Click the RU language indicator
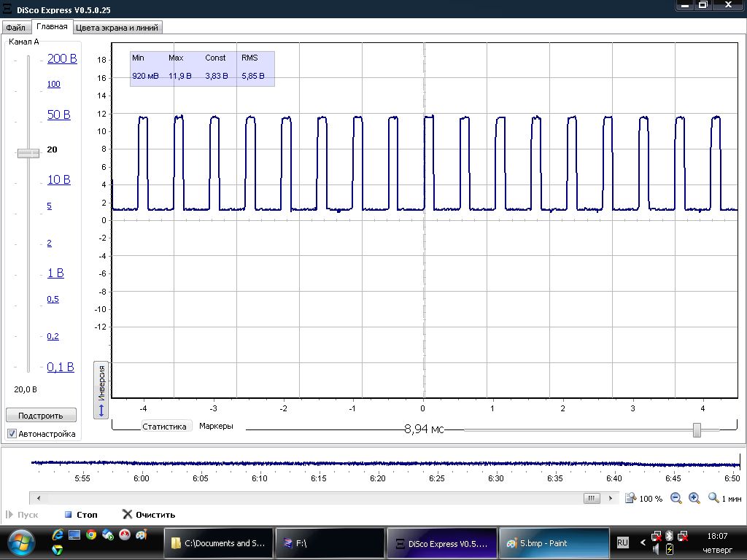Screen dimensions: 747x560 (x=622, y=542)
